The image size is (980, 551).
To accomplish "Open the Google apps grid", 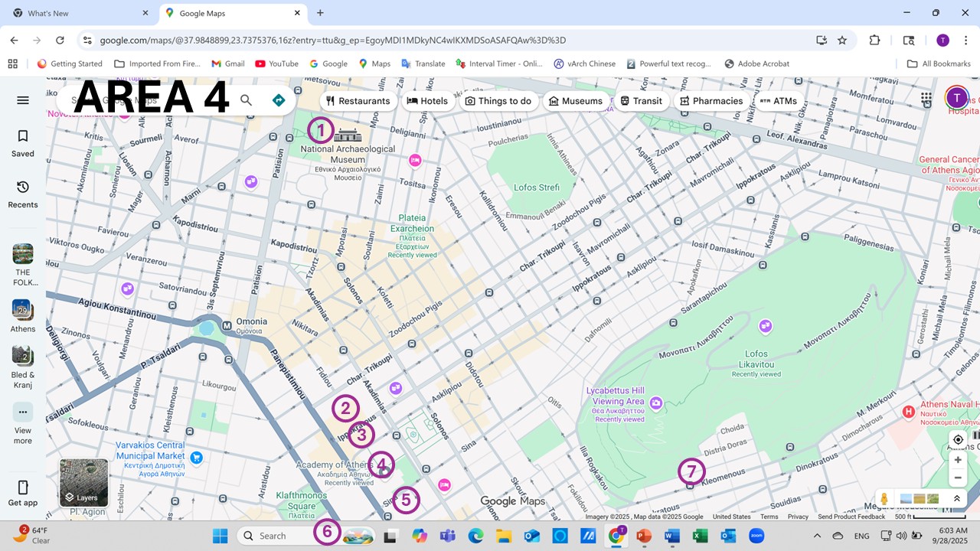I will coord(926,98).
